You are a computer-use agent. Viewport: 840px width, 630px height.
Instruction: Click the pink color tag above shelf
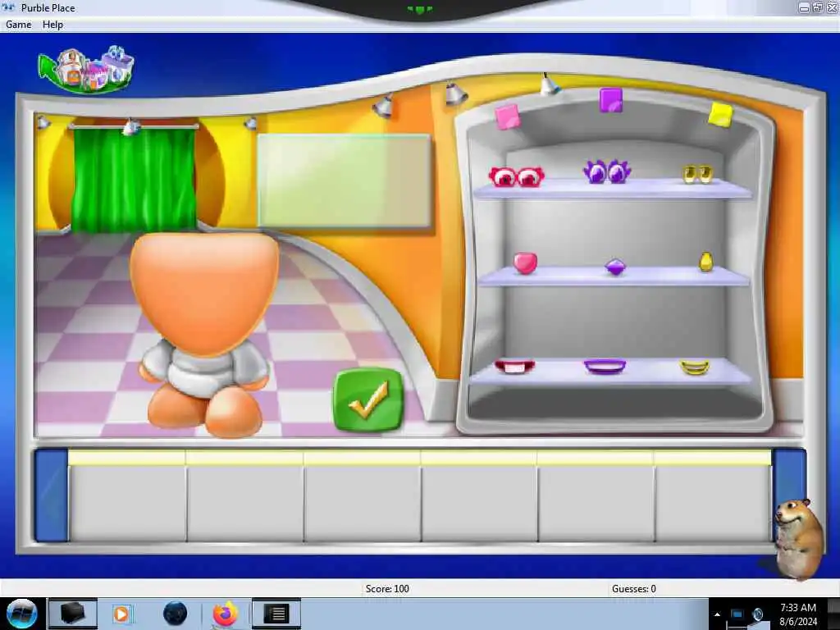[507, 116]
